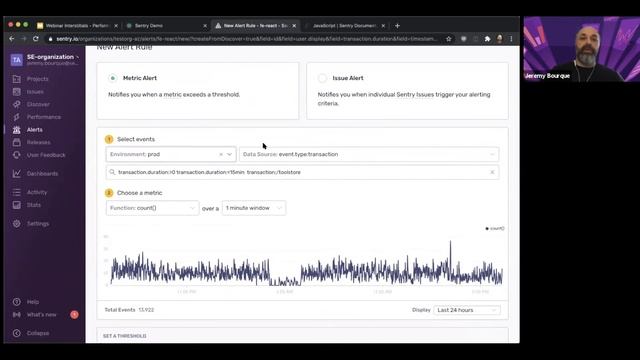Click the transaction search query field

click(302, 172)
